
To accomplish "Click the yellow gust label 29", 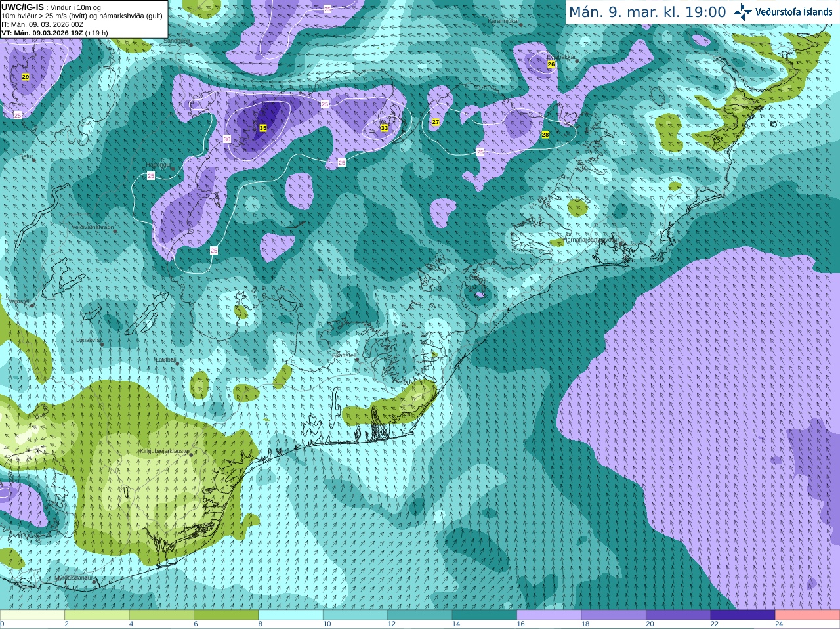I will 26,77.
